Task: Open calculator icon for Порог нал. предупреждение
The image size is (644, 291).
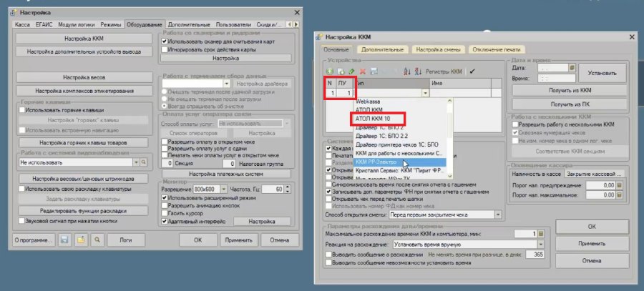Action: click(620, 185)
